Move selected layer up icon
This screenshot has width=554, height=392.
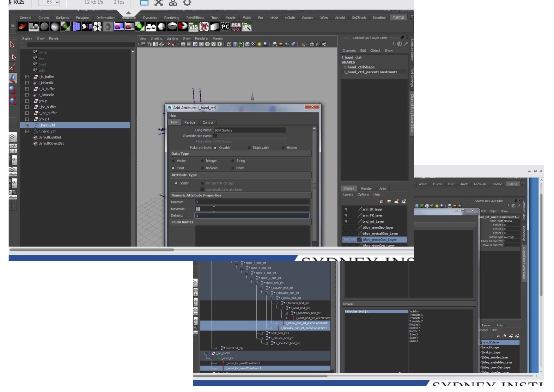381,201
